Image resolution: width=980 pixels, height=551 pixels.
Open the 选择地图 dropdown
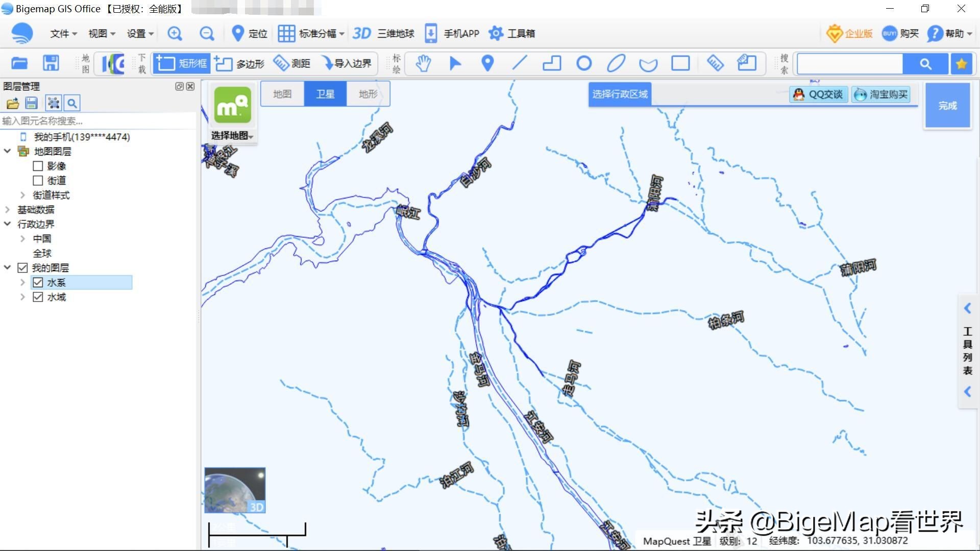pos(232,135)
